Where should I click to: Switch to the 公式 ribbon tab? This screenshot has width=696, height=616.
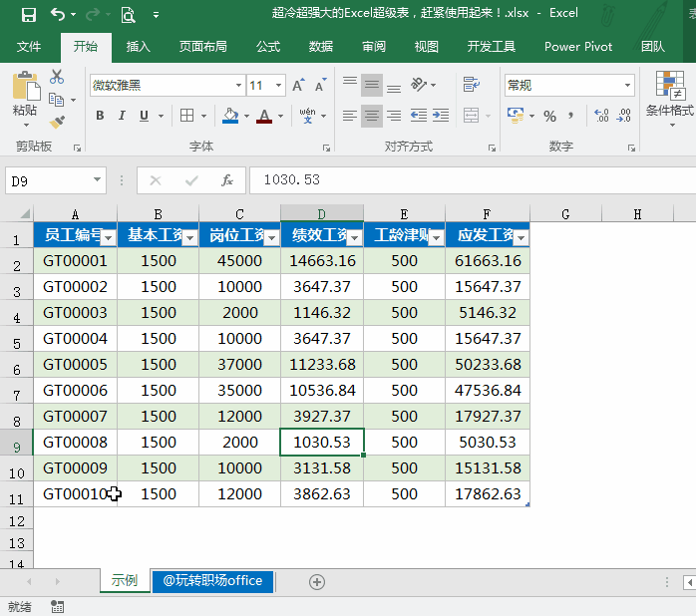(268, 47)
